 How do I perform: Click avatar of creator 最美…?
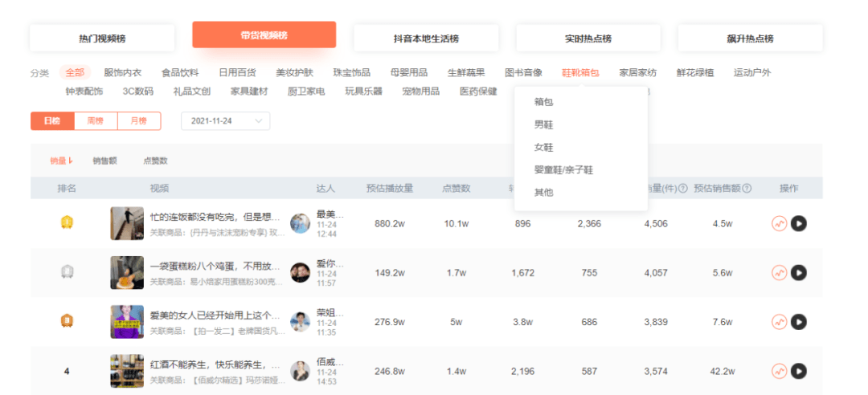(x=300, y=223)
